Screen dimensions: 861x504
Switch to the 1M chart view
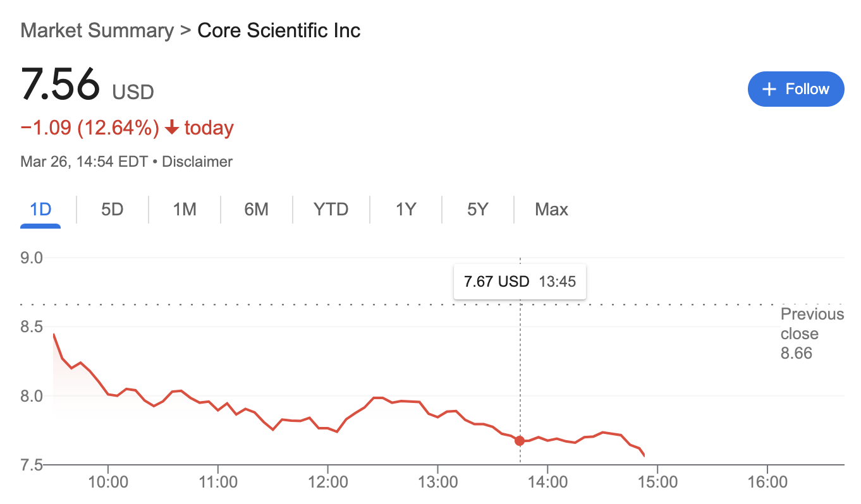(184, 209)
